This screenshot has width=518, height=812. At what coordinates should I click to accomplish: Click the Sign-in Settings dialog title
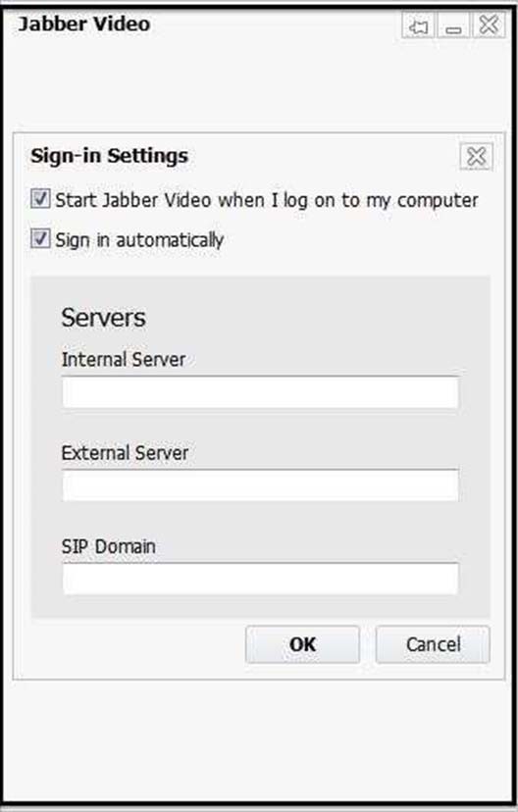(x=109, y=156)
